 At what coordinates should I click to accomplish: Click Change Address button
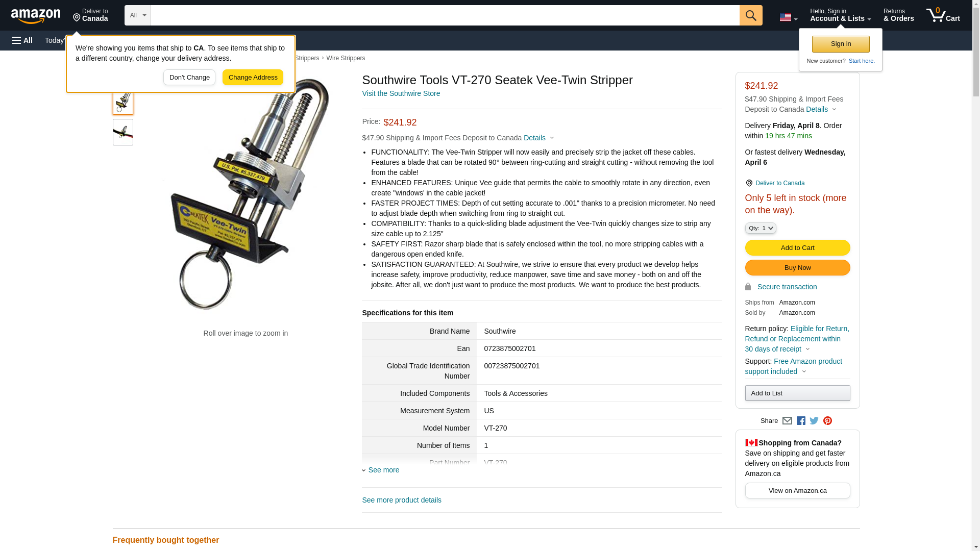click(253, 78)
